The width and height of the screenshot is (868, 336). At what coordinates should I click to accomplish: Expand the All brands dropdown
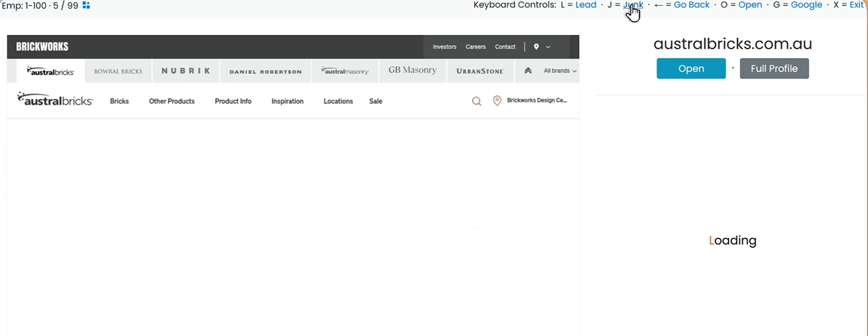click(560, 71)
